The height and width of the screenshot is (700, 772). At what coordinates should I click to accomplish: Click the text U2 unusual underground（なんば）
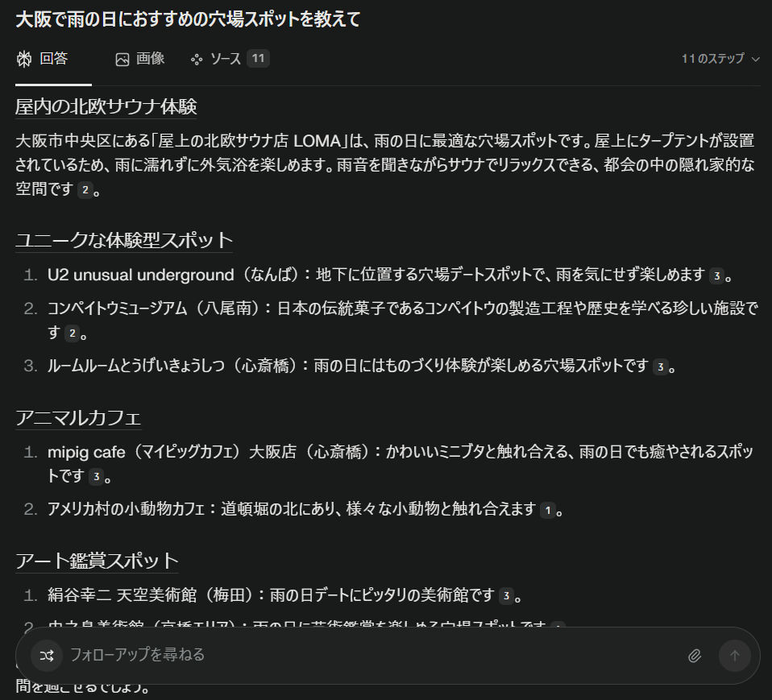172,275
